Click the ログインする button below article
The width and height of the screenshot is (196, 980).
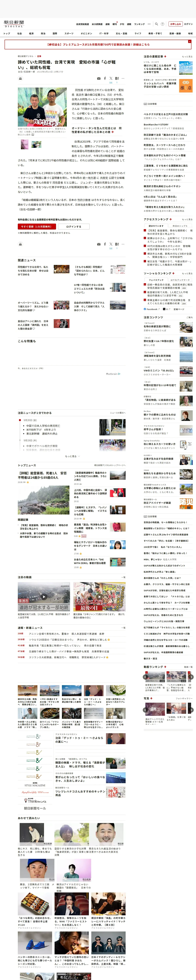tap(74, 226)
